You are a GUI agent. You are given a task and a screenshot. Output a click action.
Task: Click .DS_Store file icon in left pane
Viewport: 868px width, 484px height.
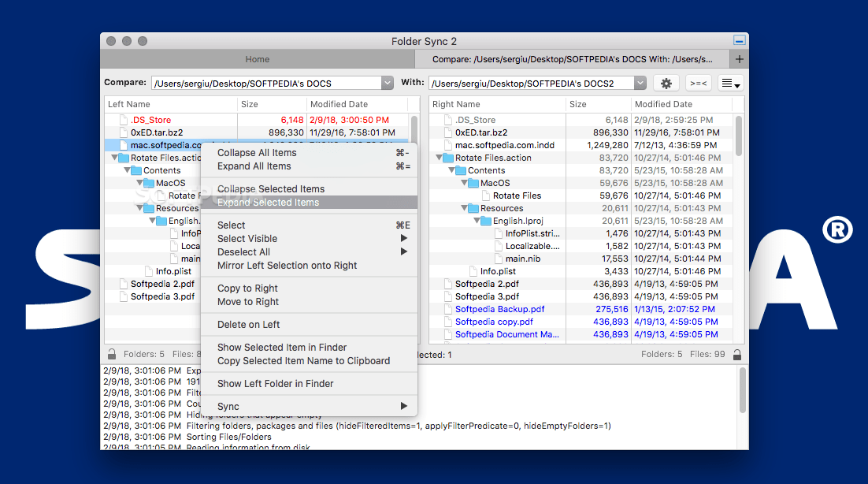(x=124, y=120)
